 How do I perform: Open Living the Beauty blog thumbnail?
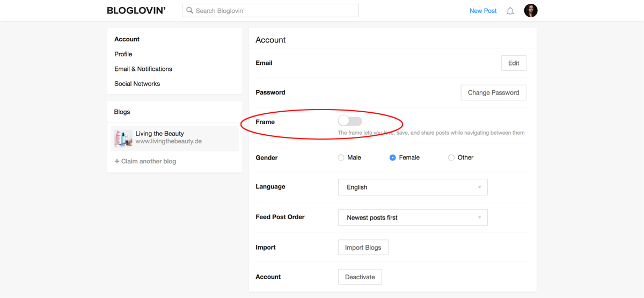(x=123, y=138)
